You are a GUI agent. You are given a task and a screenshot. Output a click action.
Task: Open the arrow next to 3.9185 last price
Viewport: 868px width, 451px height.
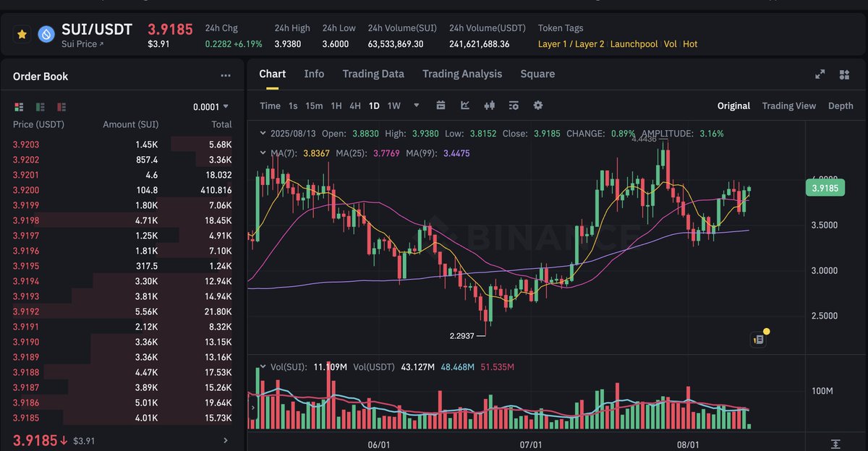226,440
